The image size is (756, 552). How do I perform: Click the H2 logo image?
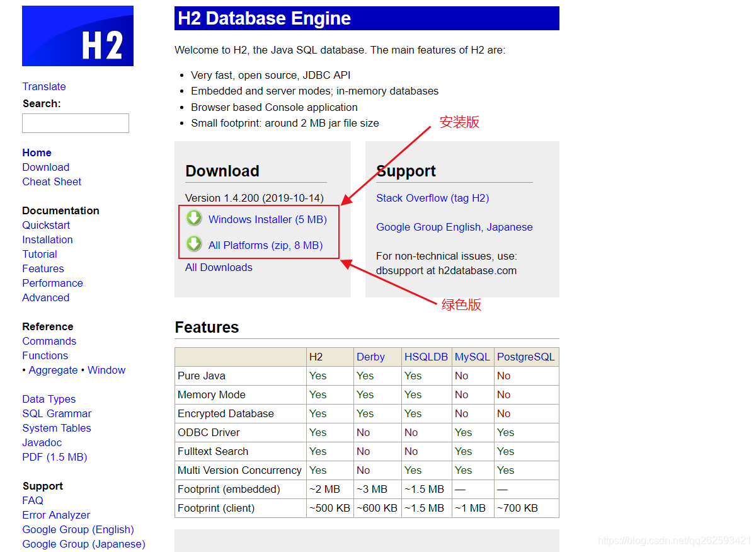coord(77,36)
